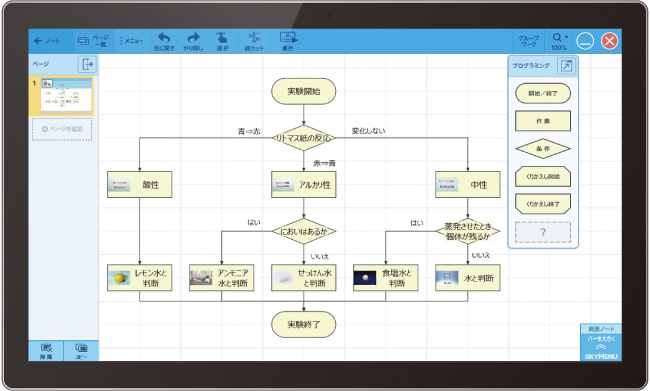
Task: Pick the 条件 diamond shape from palette
Action: point(543,148)
